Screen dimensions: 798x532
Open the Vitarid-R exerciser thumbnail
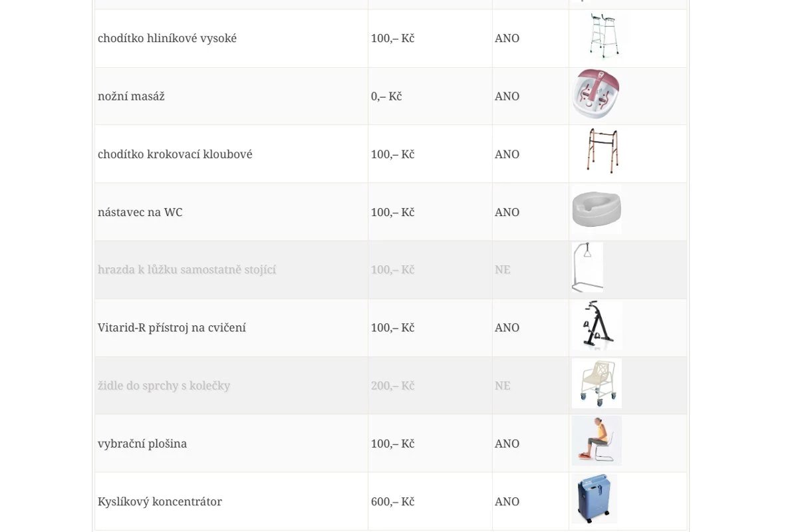[597, 325]
